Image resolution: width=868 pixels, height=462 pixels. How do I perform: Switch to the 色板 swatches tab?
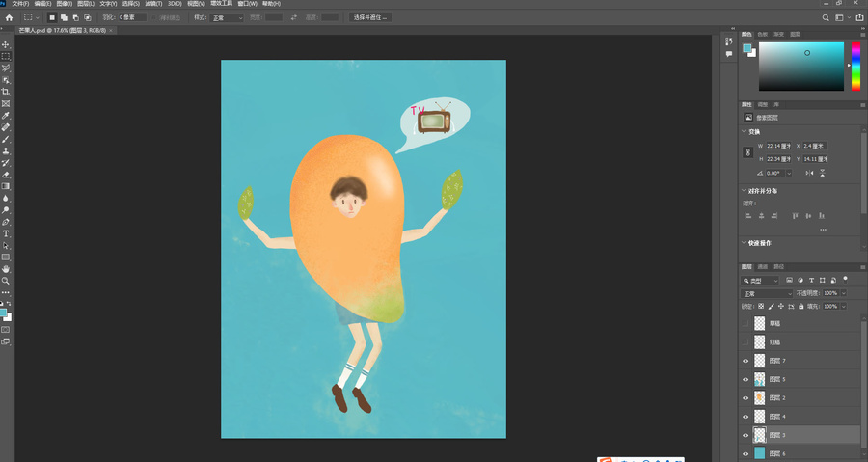[763, 35]
